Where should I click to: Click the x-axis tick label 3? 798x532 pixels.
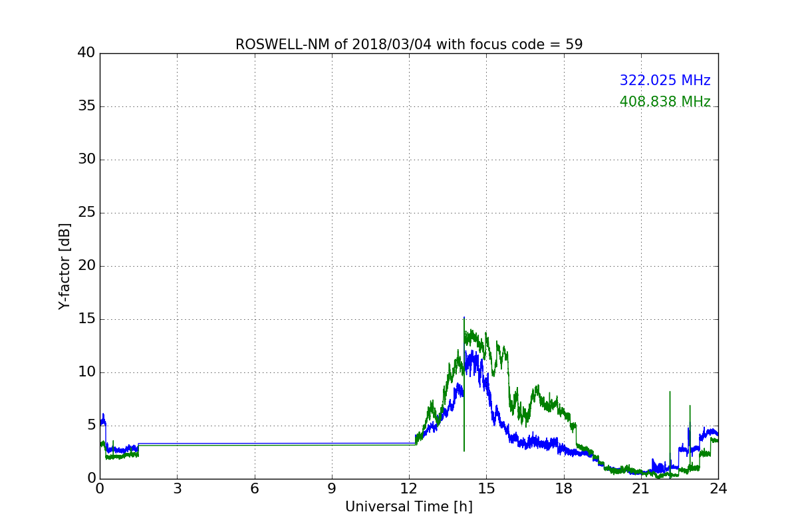[x=177, y=489]
